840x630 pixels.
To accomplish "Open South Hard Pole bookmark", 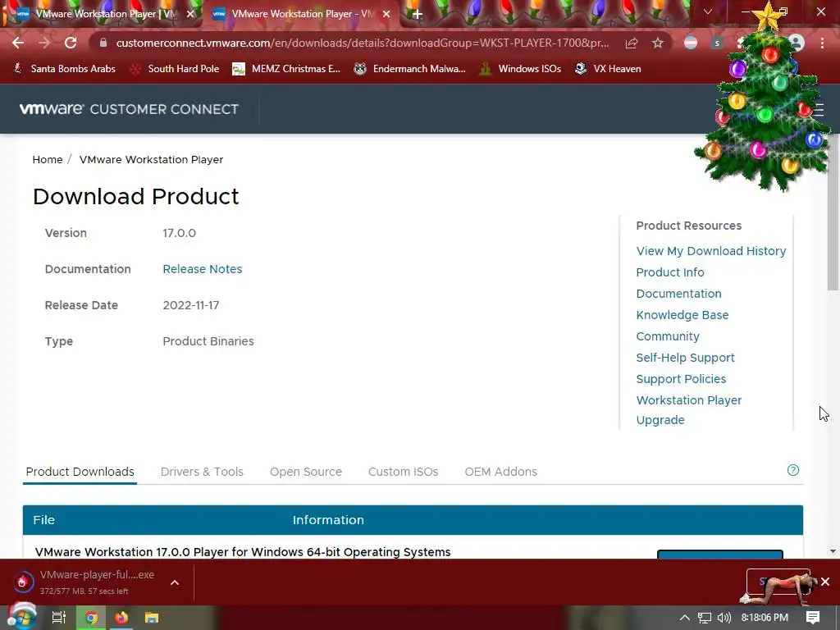I will click(x=175, y=69).
